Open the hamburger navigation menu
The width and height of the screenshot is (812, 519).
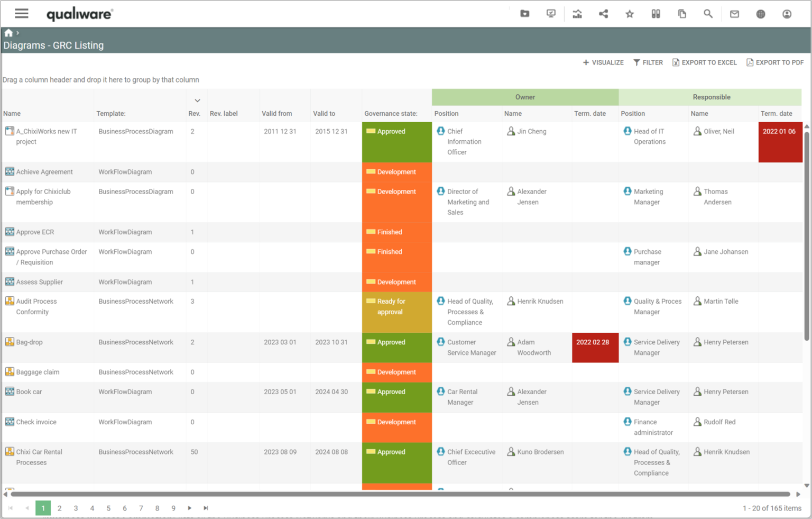pyautogui.click(x=21, y=13)
